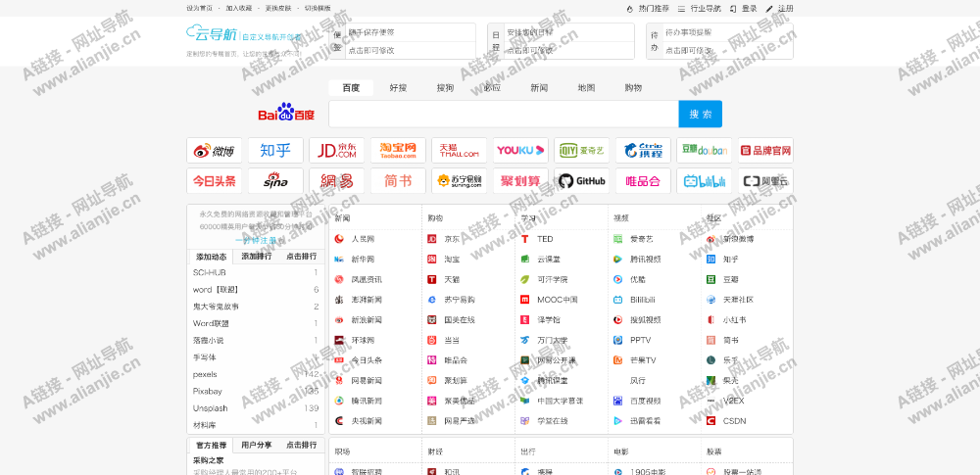Open the bilibili logo tile
Screen dimensions: 980x475
[x=704, y=180]
